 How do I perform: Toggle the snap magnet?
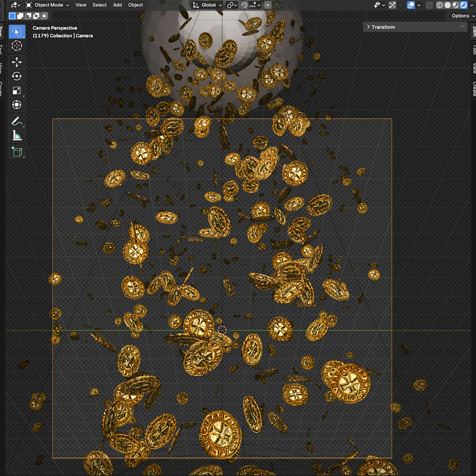244,5
